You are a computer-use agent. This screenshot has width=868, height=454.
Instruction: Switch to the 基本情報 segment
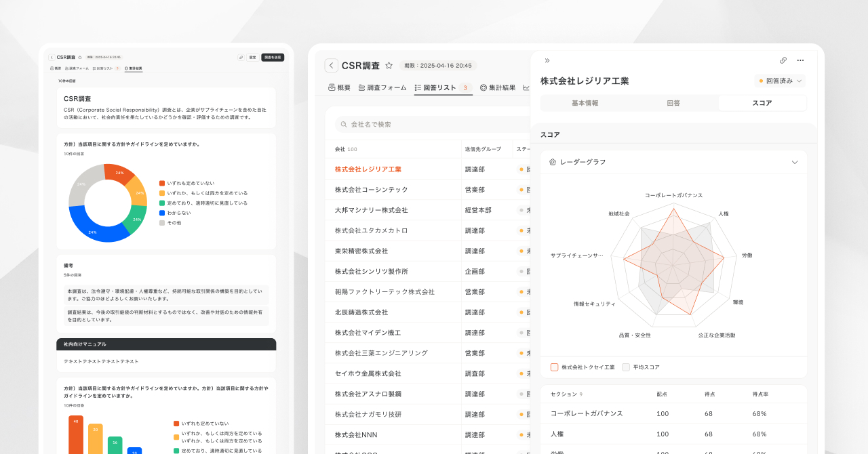click(585, 103)
